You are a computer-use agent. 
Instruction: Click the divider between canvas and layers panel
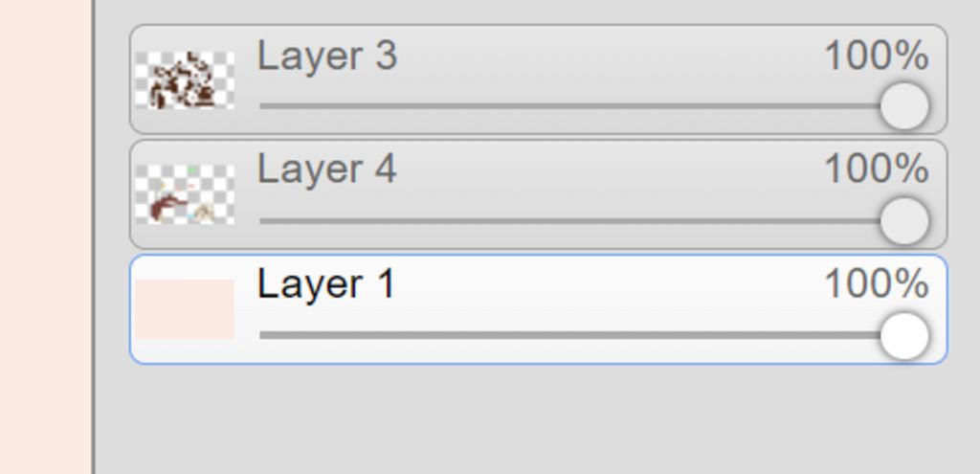(x=94, y=237)
